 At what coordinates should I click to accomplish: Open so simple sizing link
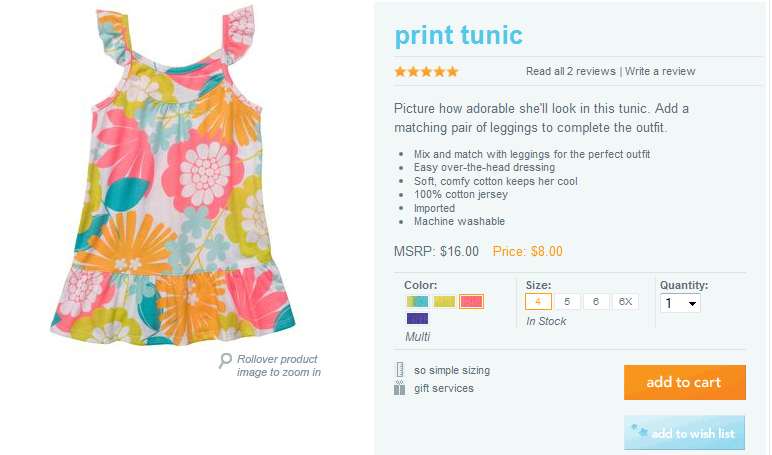[452, 370]
